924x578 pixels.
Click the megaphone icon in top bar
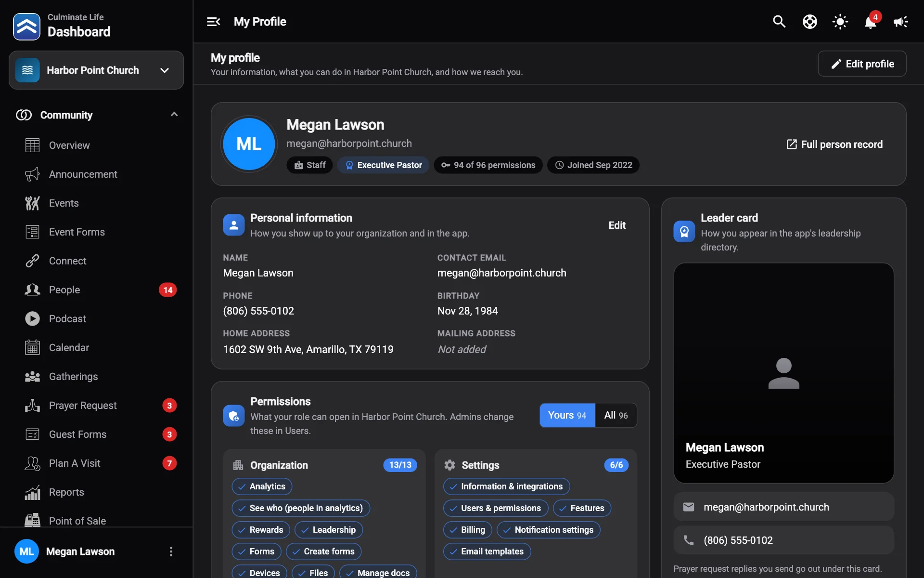(x=900, y=22)
